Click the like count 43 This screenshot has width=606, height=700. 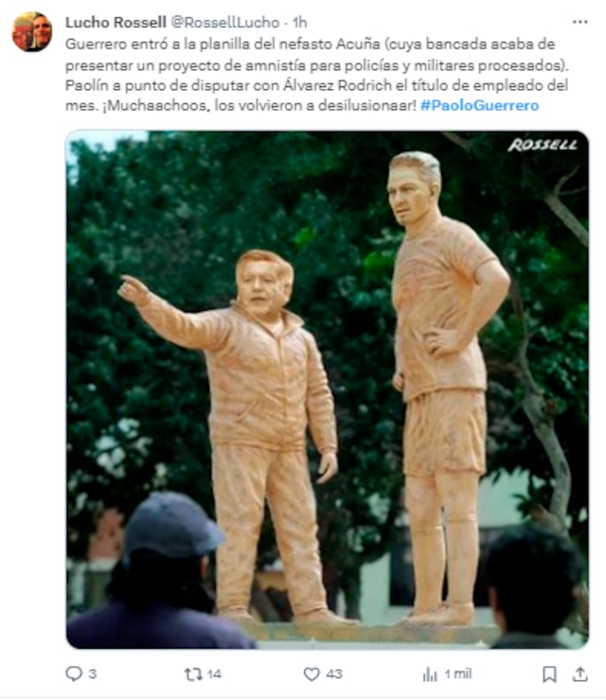pyautogui.click(x=334, y=674)
